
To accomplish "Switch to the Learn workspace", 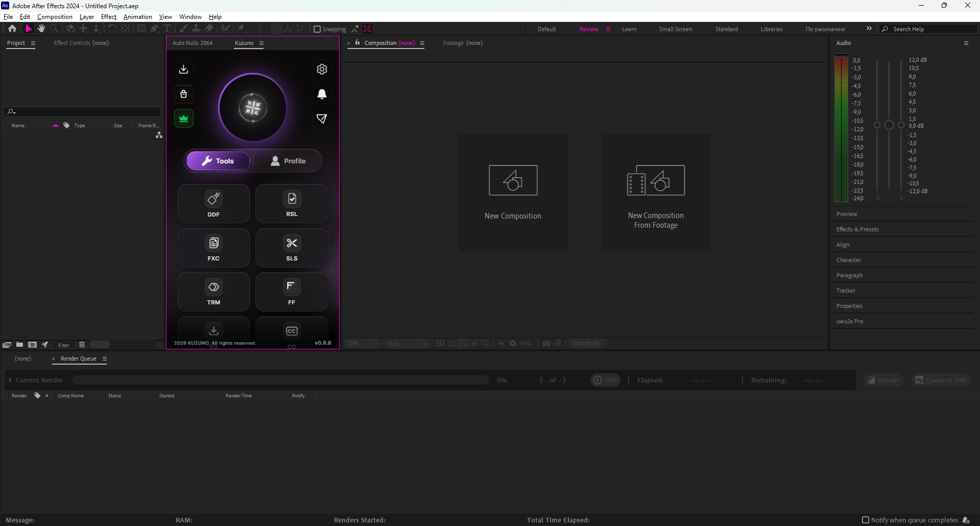I will point(629,29).
